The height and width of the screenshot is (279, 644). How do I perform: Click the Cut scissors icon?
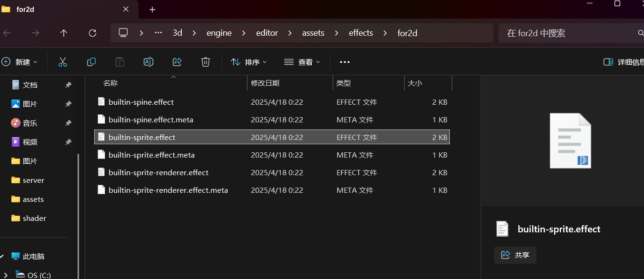click(x=63, y=62)
